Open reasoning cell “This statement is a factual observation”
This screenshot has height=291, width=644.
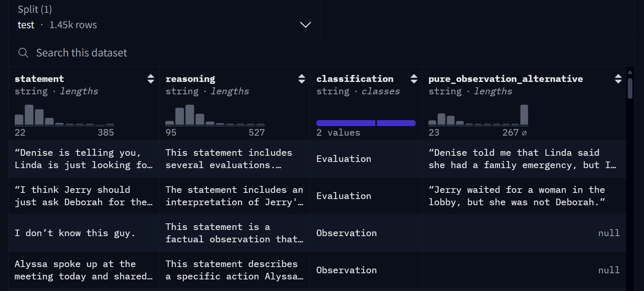click(235, 233)
